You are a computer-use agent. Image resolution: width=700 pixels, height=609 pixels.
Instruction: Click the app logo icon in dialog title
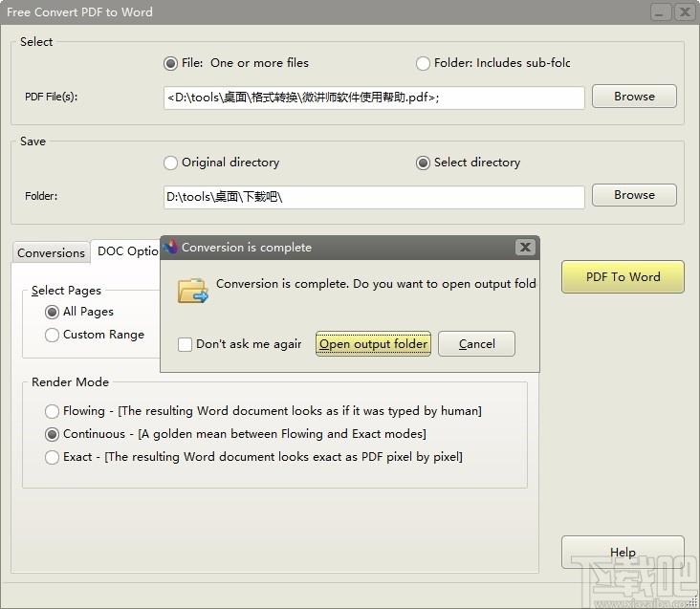click(170, 248)
